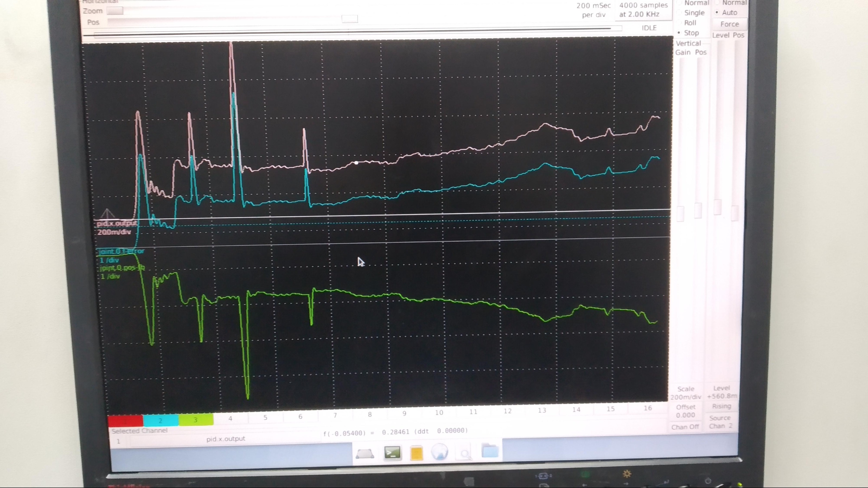Select channel 13
Viewport: 868px width, 488px height.
542,410
